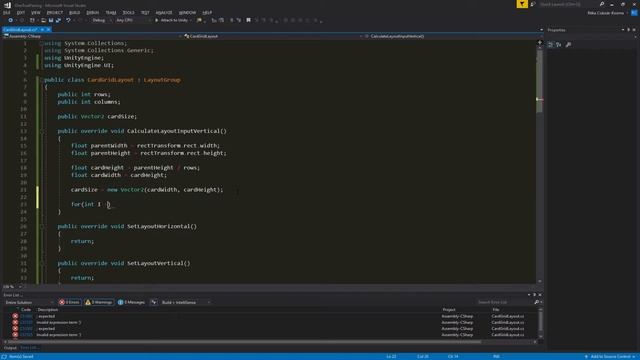
Task: Click the feedback icon beside Quick Launch
Action: [533, 4]
